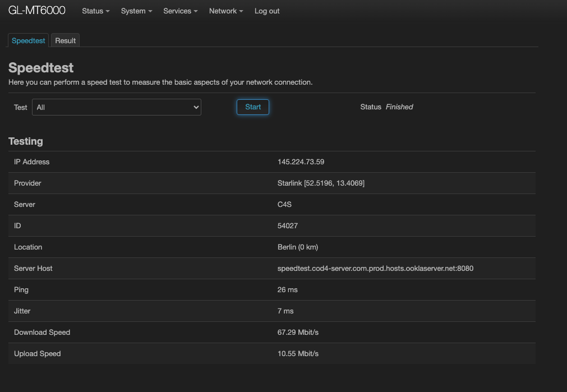
Task: Open the System dropdown menu
Action: click(x=136, y=11)
